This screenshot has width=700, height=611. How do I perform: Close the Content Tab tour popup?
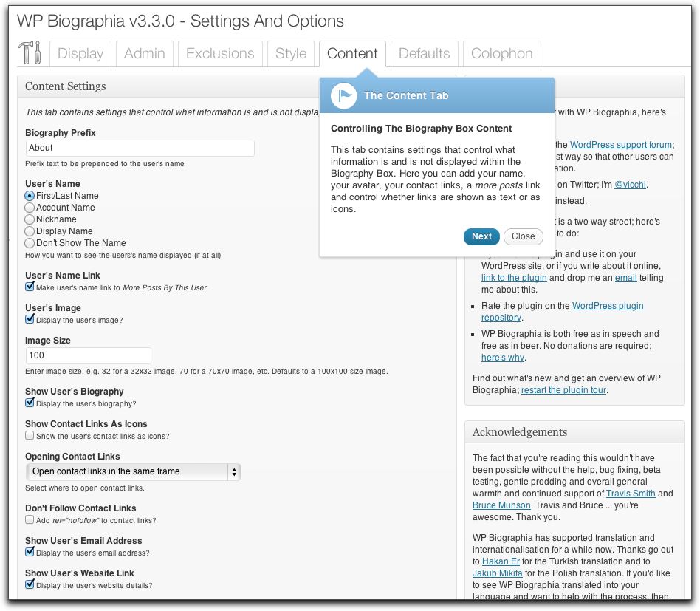click(523, 236)
